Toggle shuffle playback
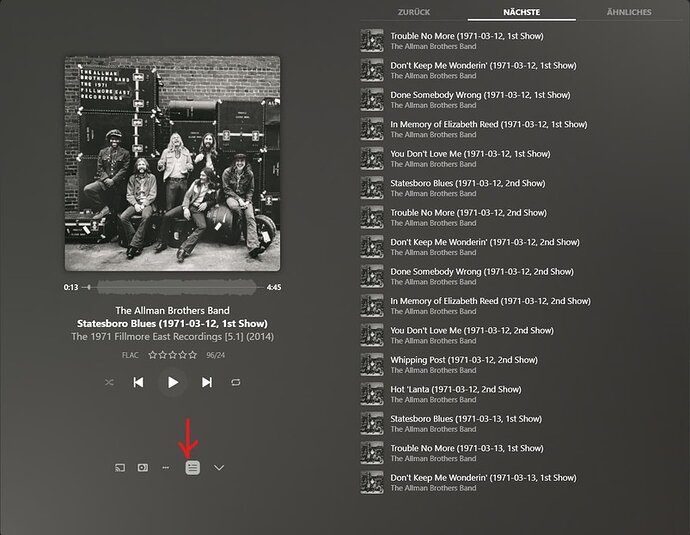This screenshot has height=535, width=690. 109,382
